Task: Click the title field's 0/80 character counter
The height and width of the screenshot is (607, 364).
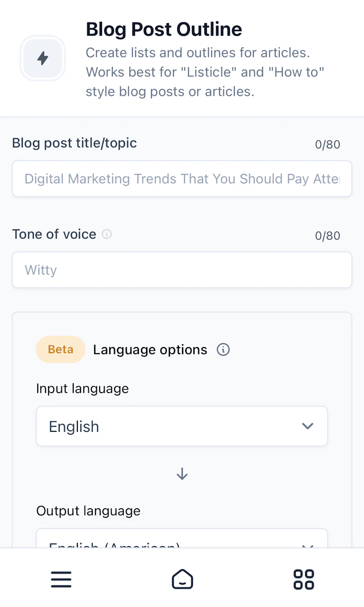Action: point(327,145)
